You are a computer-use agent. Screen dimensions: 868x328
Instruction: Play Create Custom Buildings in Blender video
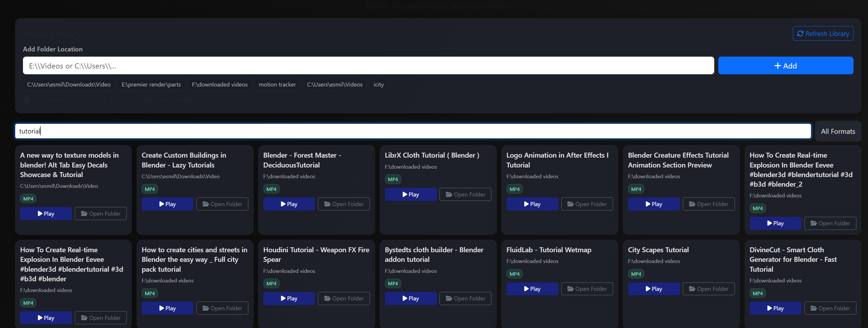(x=167, y=204)
